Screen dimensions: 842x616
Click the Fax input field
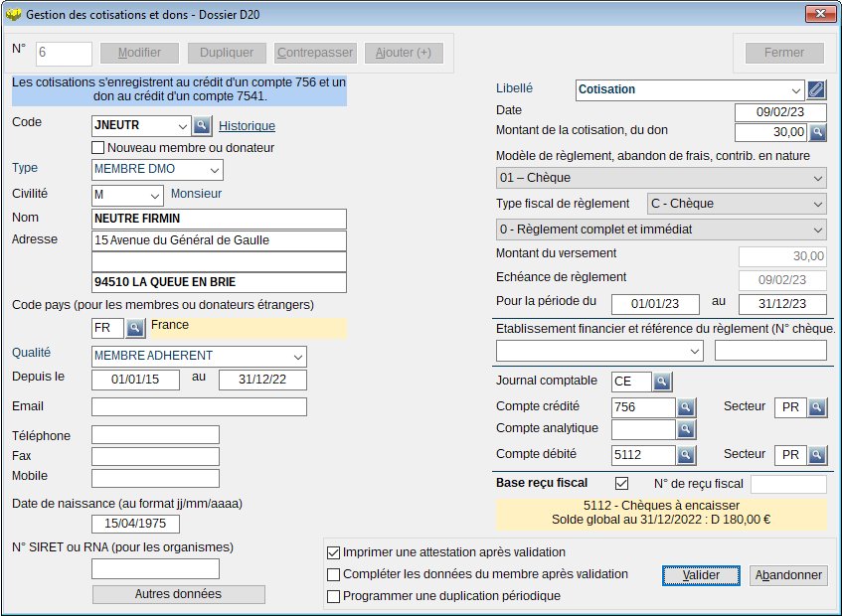pyautogui.click(x=156, y=457)
